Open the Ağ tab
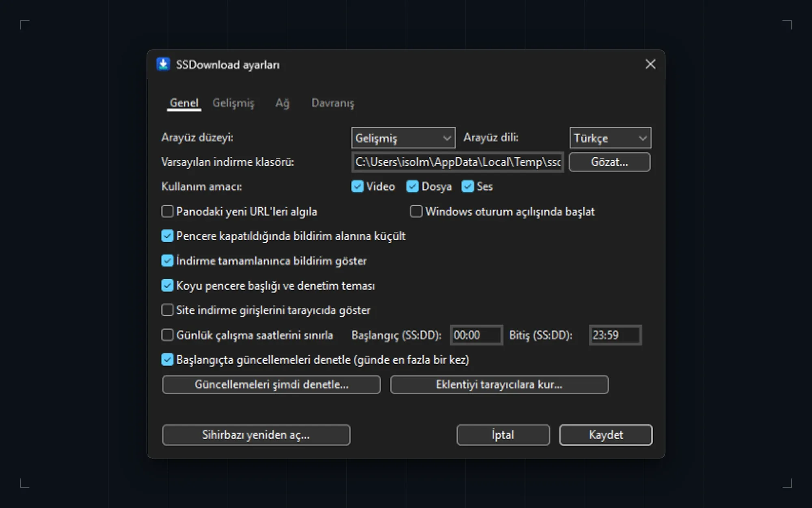This screenshot has height=508, width=812. (282, 103)
